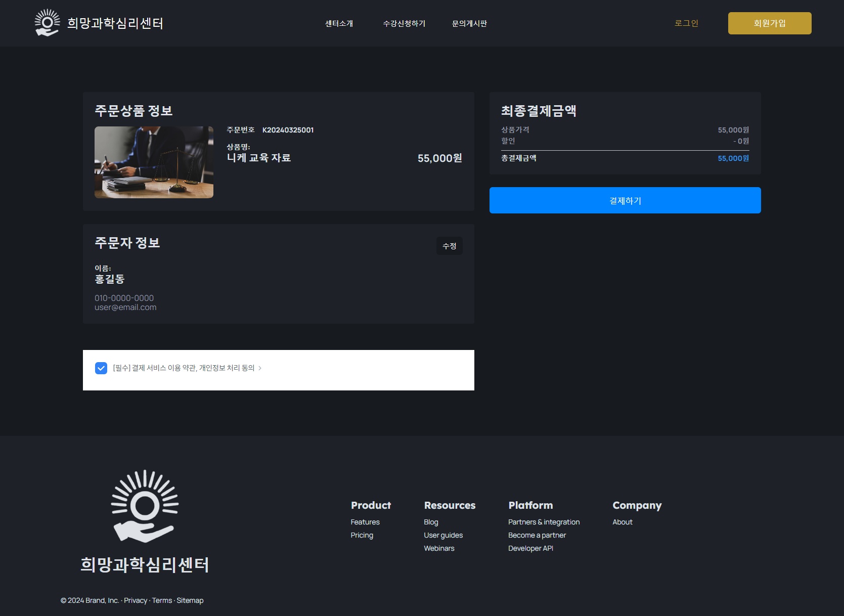Open the 센터소개 menu
844x616 pixels.
coord(339,23)
